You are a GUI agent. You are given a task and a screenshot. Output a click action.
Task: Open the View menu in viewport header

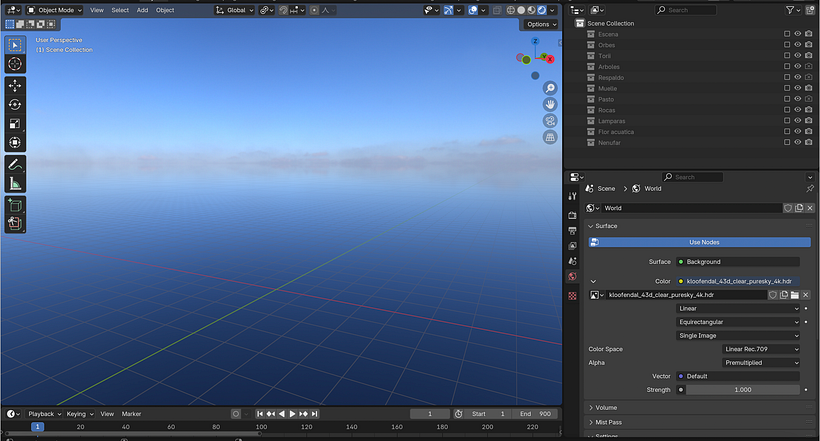click(x=97, y=10)
